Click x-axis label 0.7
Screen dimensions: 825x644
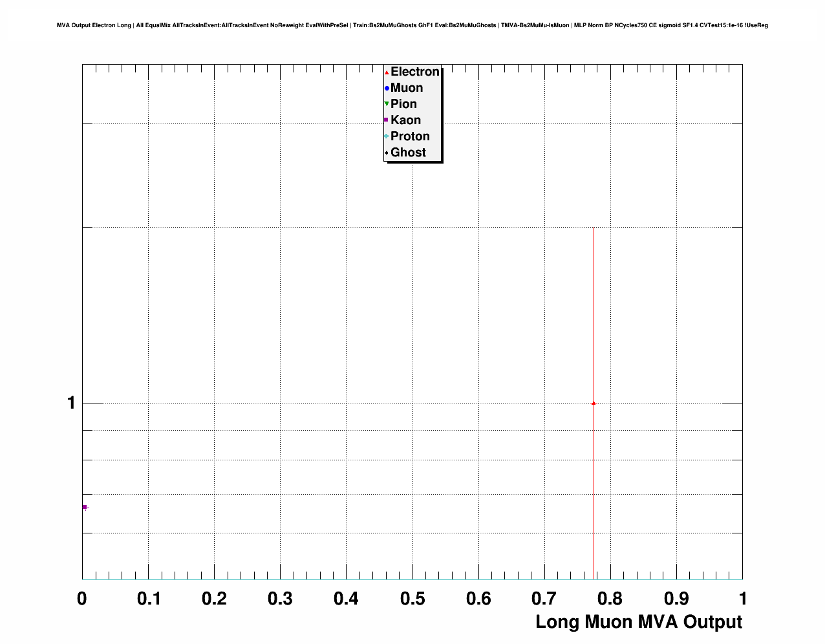tap(544, 599)
